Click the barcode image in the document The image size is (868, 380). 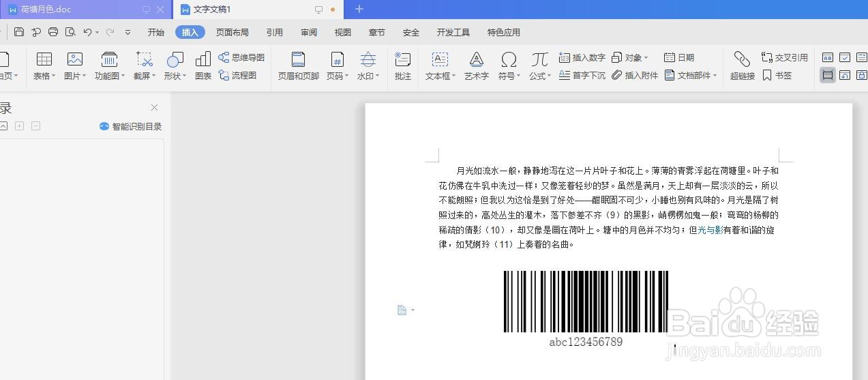point(586,308)
